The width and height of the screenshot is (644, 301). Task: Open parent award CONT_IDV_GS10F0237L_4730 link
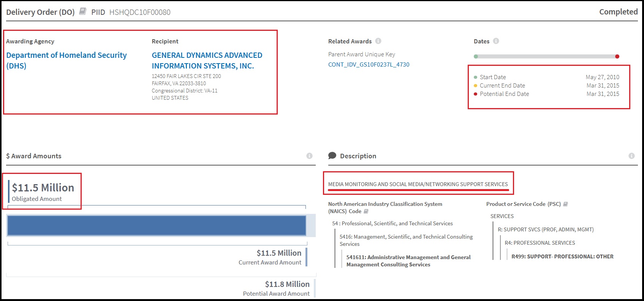tap(369, 64)
